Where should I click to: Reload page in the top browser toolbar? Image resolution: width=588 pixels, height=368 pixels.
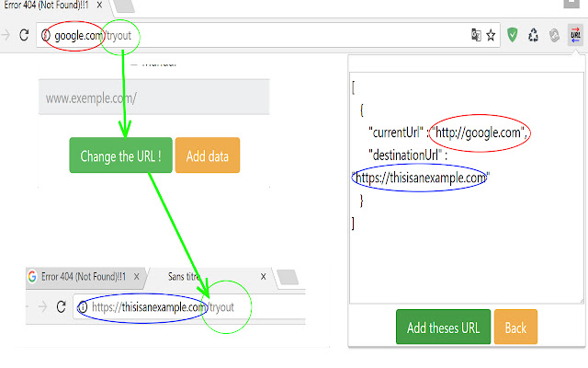point(24,35)
